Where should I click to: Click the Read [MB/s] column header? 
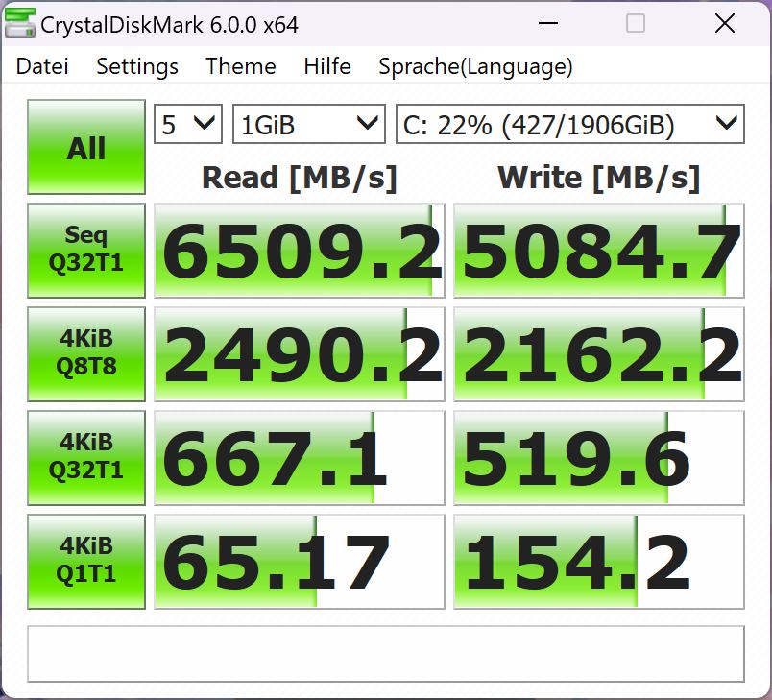click(x=300, y=178)
